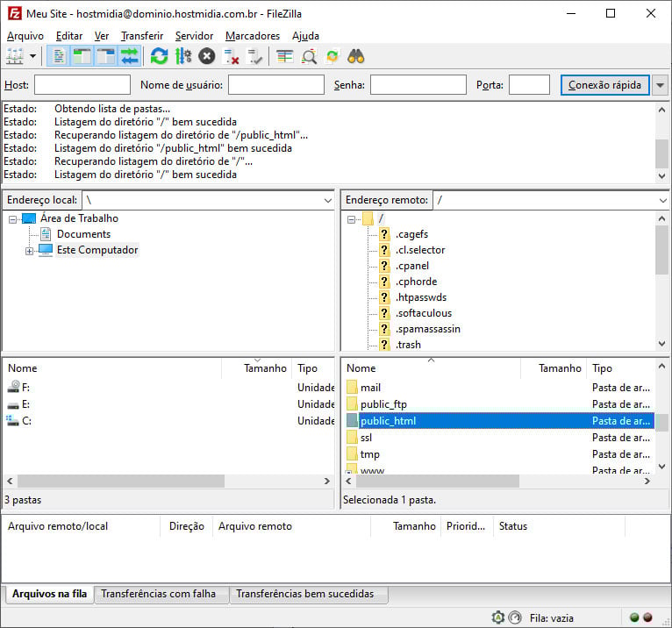Toggle local directory tree view
This screenshot has height=628, width=672.
point(82,56)
